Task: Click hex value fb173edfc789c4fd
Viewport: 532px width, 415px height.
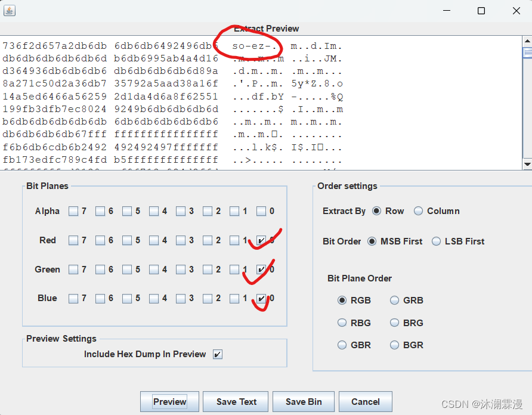Action: pos(55,159)
